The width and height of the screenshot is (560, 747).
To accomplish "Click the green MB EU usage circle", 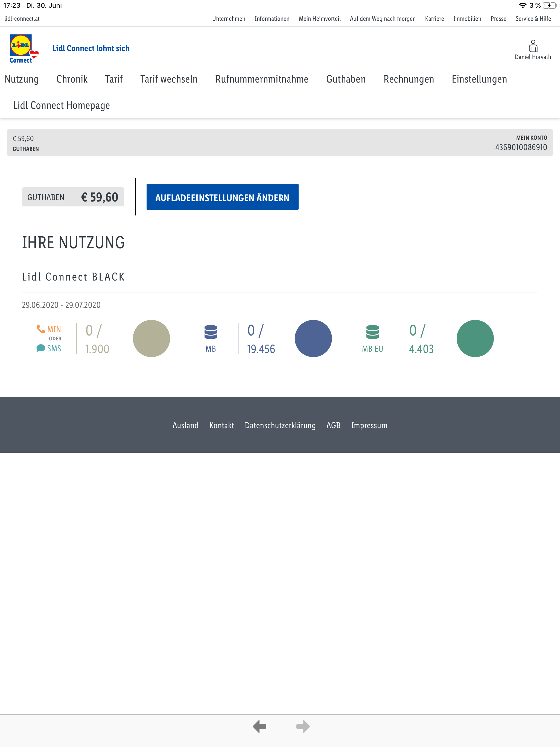I will coord(475,339).
